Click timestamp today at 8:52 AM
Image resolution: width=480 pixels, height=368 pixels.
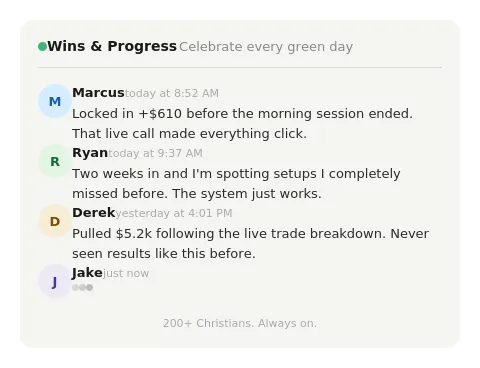coord(172,93)
